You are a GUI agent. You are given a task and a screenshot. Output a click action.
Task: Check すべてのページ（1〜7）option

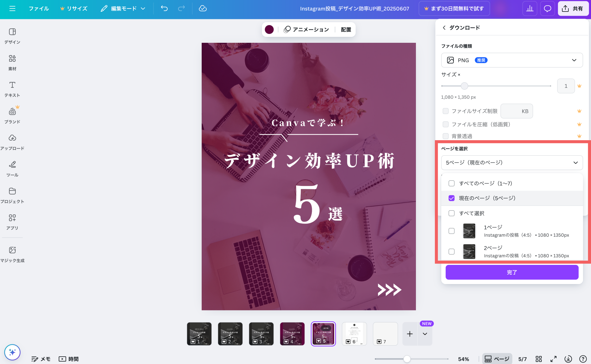pos(451,183)
